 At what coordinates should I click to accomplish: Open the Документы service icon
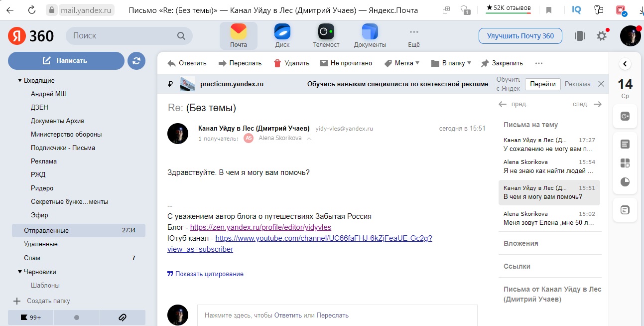pyautogui.click(x=370, y=36)
